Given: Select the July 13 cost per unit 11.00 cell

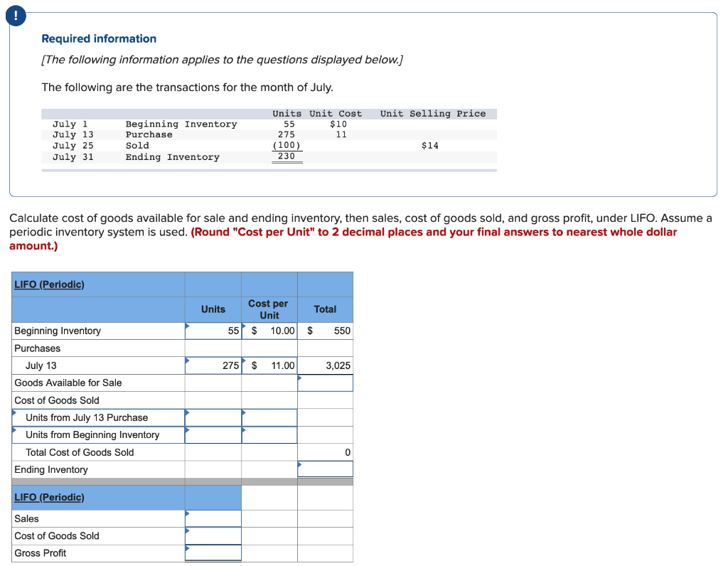Looking at the screenshot, I should point(269,365).
